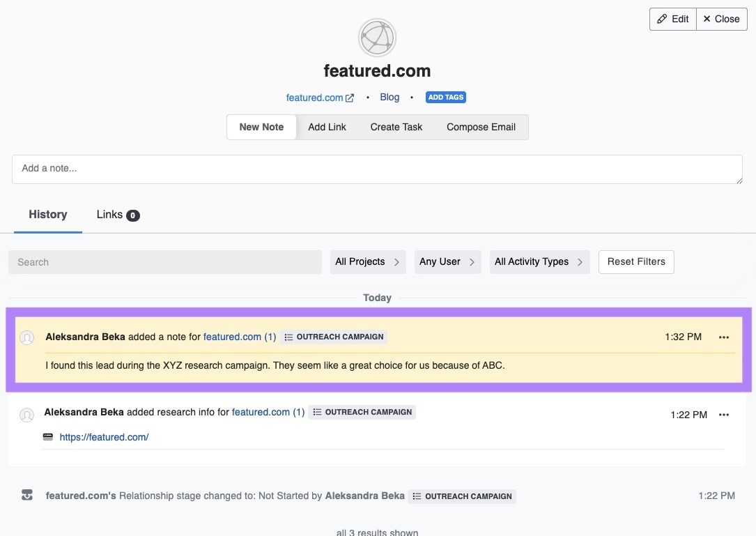Click the relationship stage change icon
The height and width of the screenshot is (536, 756).
27,495
